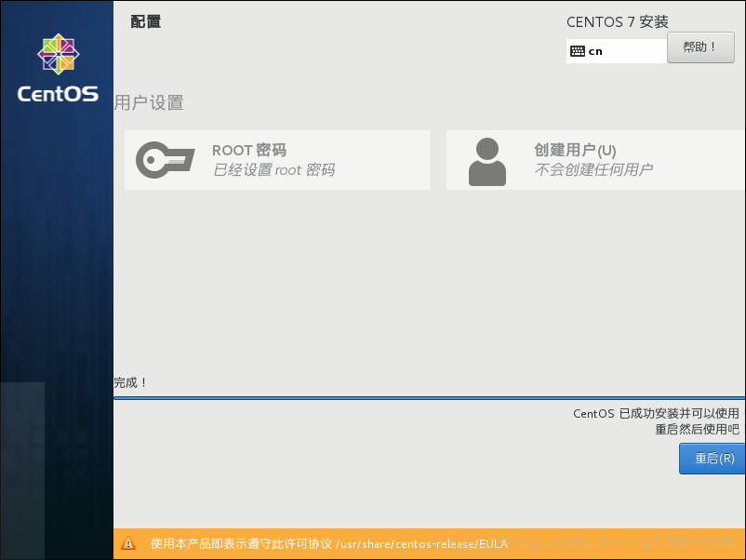The image size is (746, 560).
Task: Click the 完成! status label
Action: tap(130, 382)
